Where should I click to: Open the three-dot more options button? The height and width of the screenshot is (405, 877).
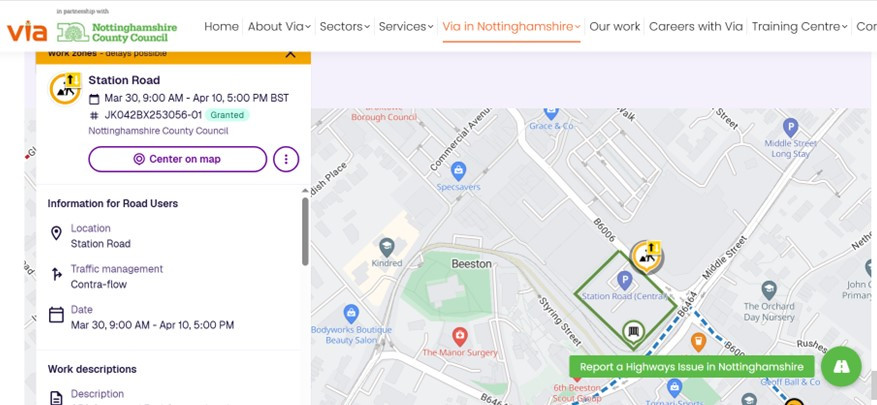click(x=286, y=159)
